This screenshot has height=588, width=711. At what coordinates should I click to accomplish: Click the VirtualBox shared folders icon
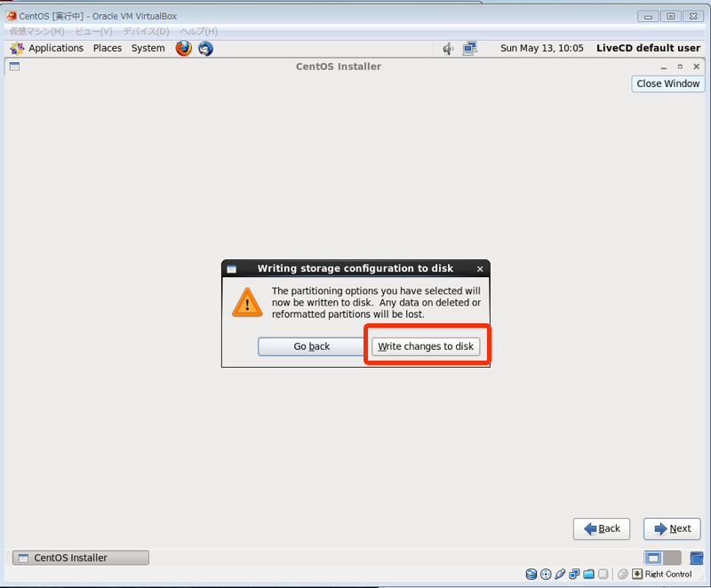588,574
